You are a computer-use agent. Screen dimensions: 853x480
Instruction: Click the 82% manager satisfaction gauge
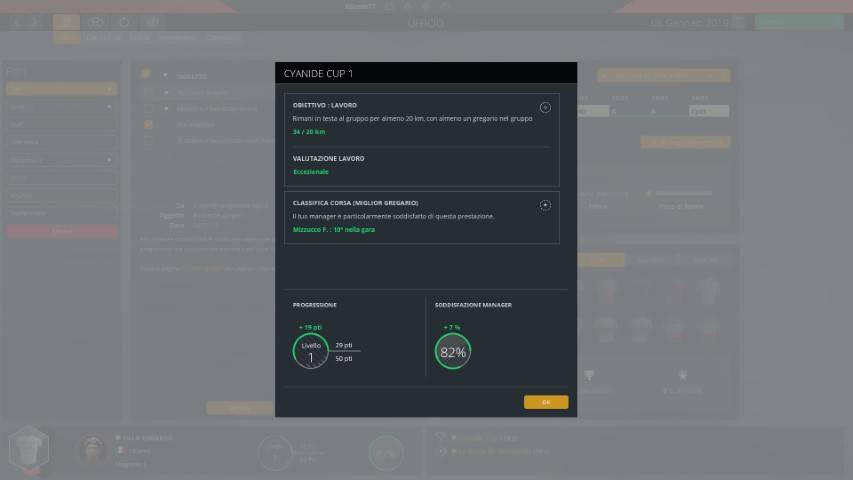click(x=453, y=352)
